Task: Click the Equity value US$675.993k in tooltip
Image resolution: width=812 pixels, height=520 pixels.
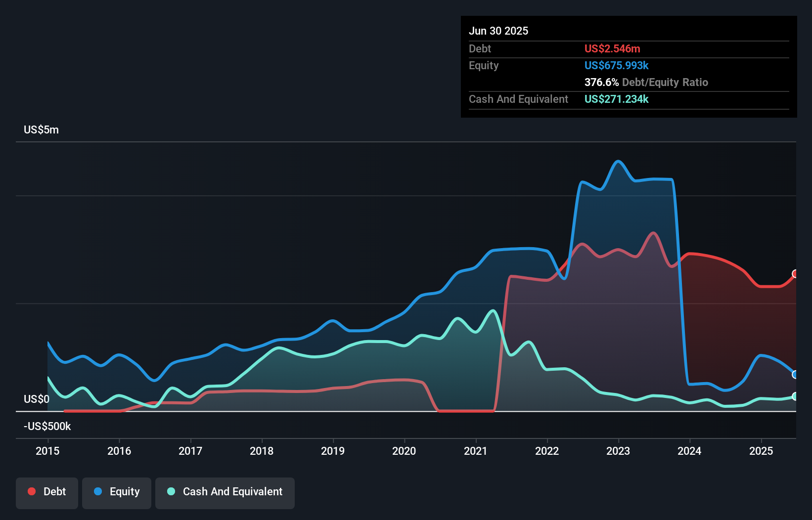Action: click(x=617, y=65)
